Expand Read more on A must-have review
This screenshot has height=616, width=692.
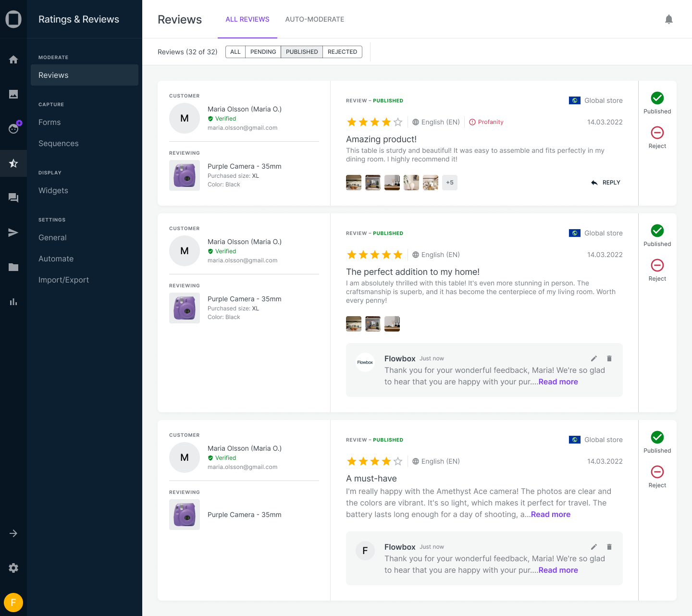coord(550,514)
